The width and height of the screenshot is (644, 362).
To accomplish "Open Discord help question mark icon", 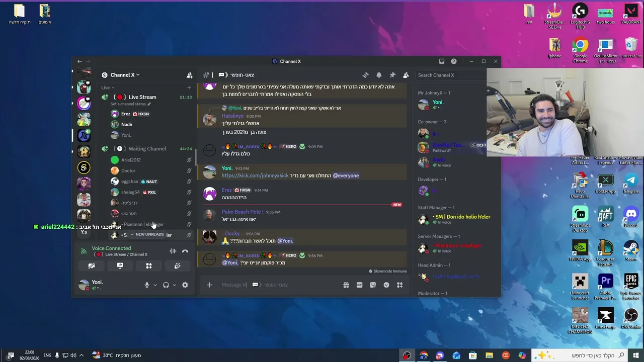I will (454, 61).
